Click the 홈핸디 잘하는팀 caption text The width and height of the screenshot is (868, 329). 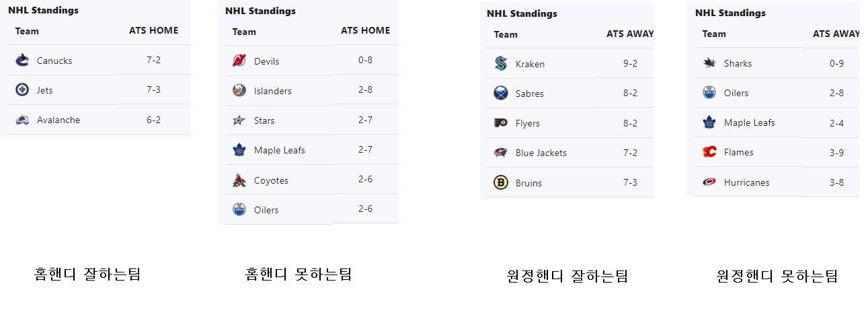(87, 275)
